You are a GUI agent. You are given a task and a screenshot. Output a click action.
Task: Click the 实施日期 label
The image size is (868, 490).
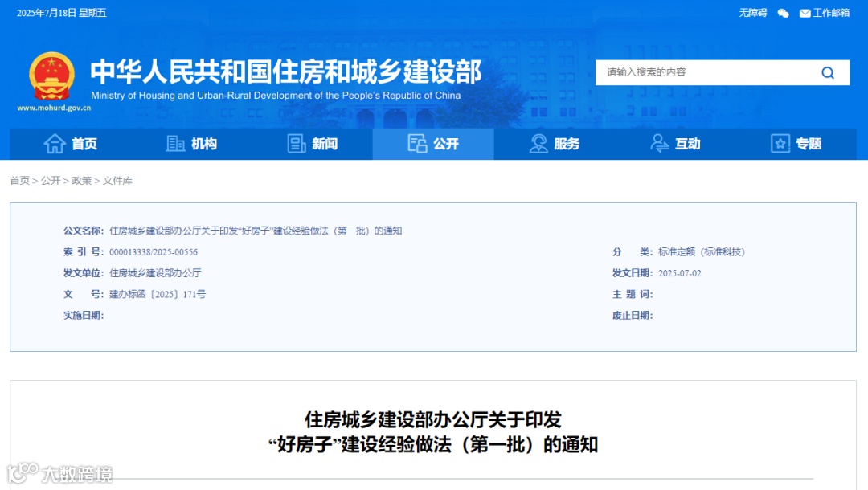[84, 315]
